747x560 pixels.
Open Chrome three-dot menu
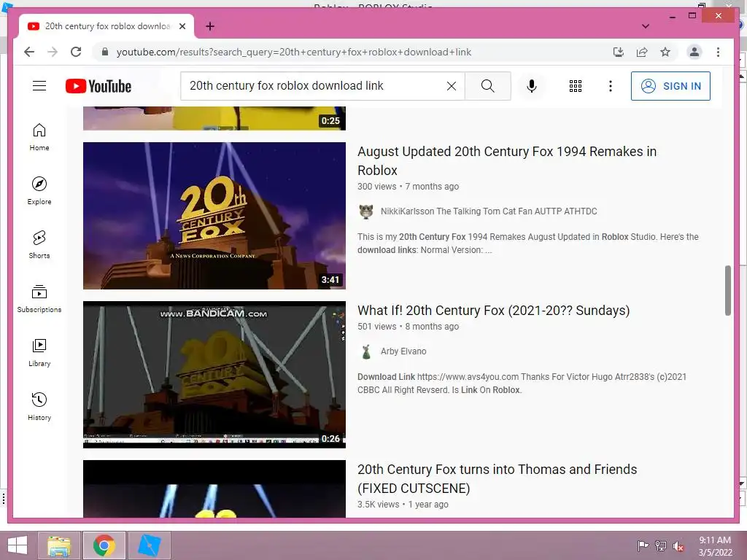[x=718, y=52]
